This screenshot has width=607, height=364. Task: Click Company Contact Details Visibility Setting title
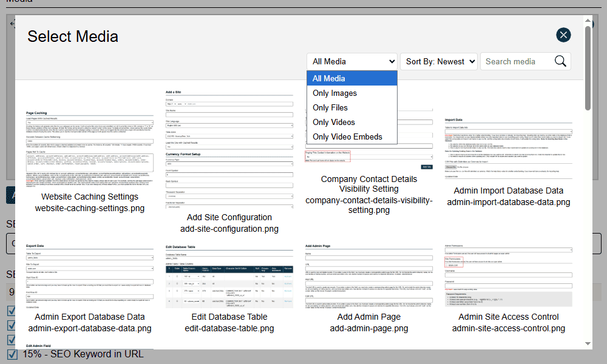point(369,184)
